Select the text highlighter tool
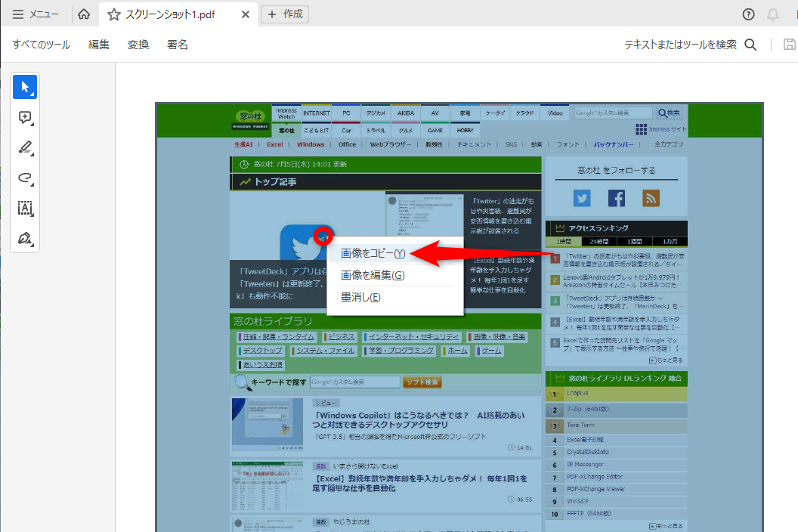 (23, 148)
